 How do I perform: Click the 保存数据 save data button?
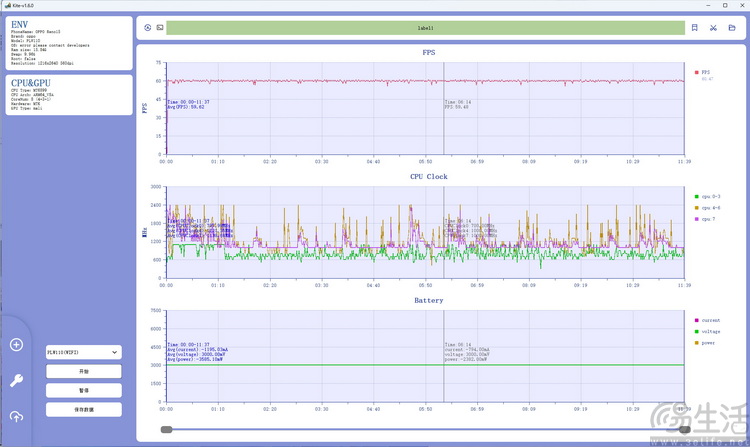tap(83, 409)
